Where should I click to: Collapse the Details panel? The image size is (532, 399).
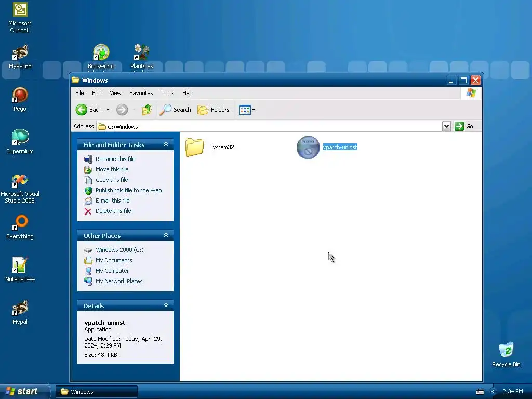click(166, 305)
